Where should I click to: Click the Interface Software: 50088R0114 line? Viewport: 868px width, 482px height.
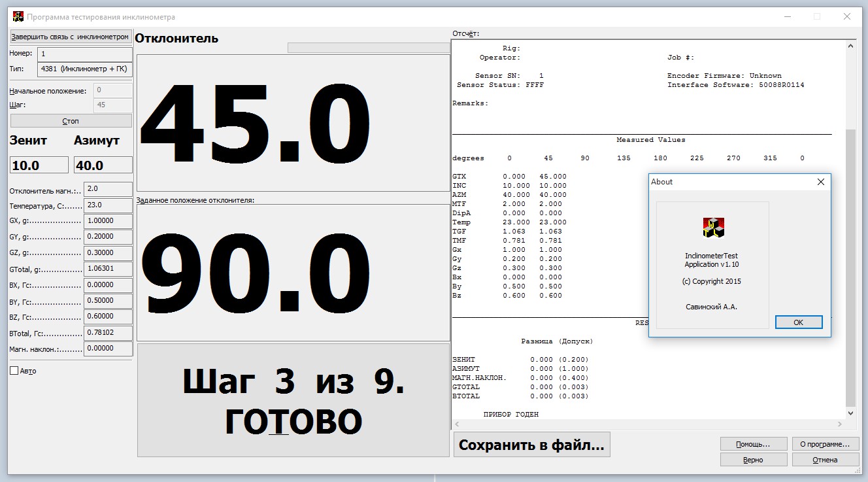click(736, 85)
